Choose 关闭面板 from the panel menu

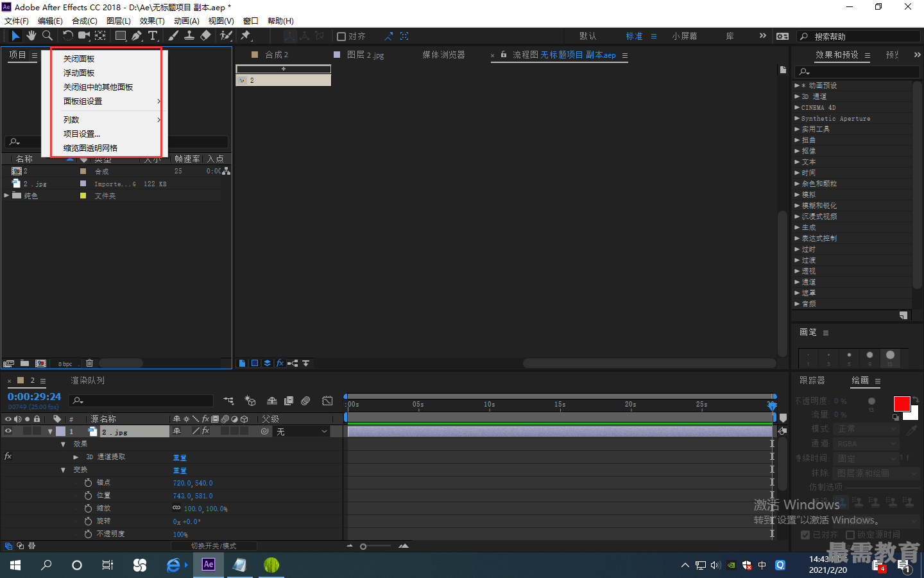coord(79,59)
